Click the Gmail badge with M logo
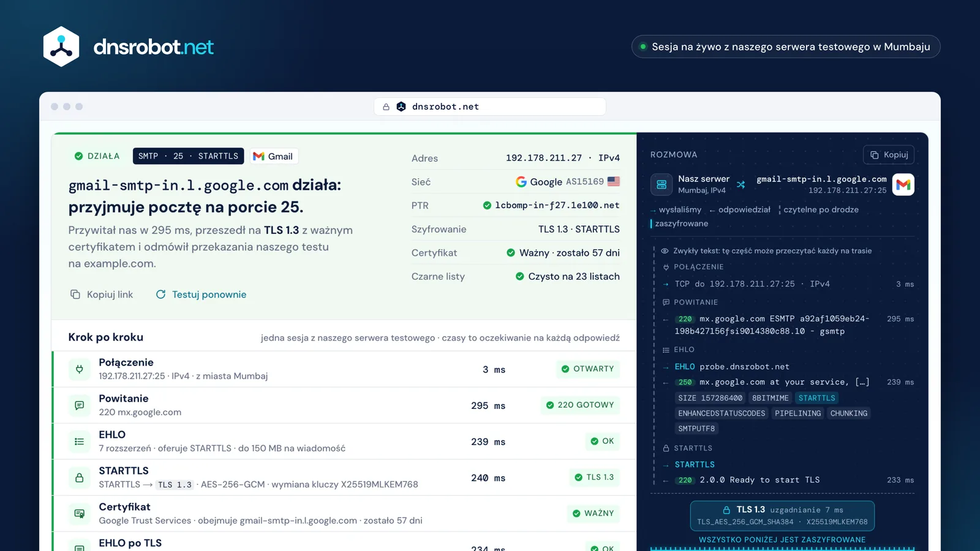Screen dimensions: 980x551 point(273,156)
